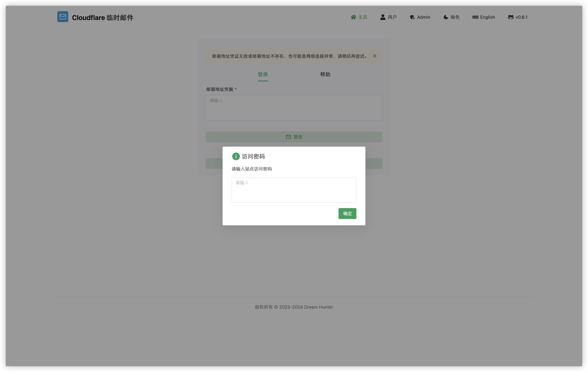Select the 登录 tab
Image resolution: width=588 pixels, height=372 pixels.
coord(263,74)
